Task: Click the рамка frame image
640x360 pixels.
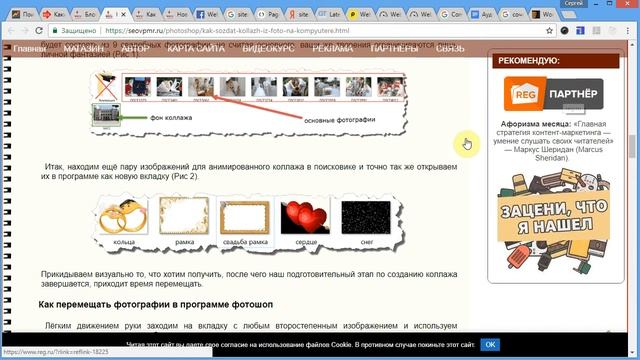Action: (x=184, y=216)
